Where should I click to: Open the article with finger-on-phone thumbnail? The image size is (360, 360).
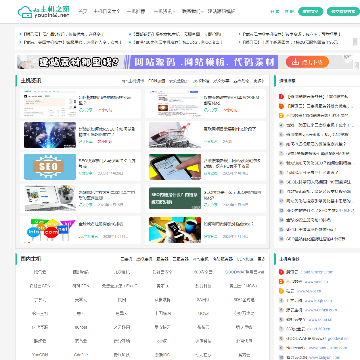coord(175,167)
